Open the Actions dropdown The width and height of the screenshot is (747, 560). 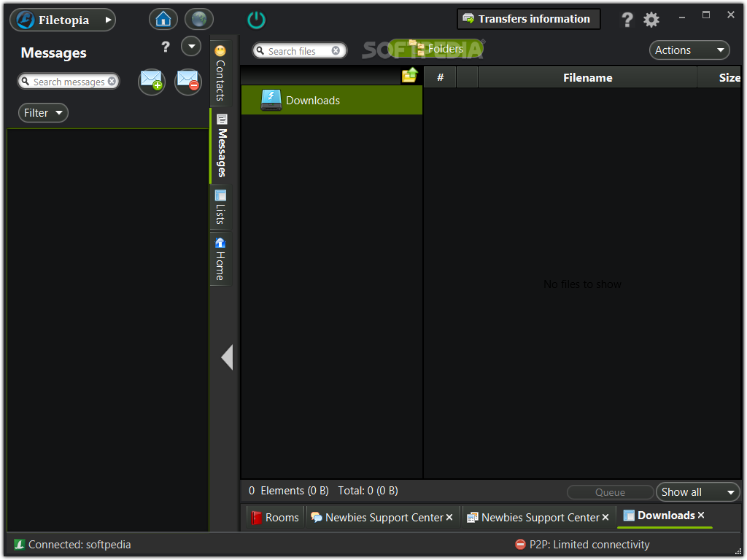coord(689,50)
